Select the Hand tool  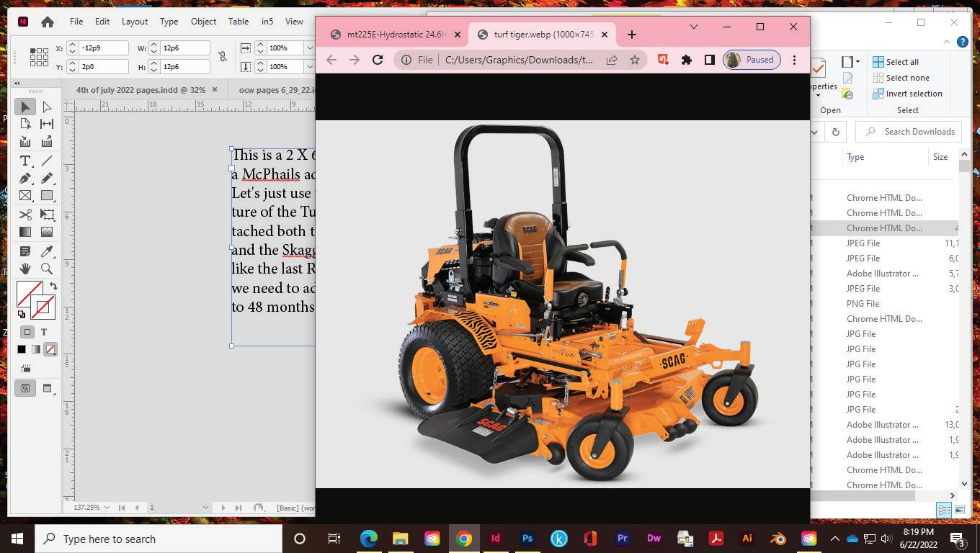pos(25,269)
